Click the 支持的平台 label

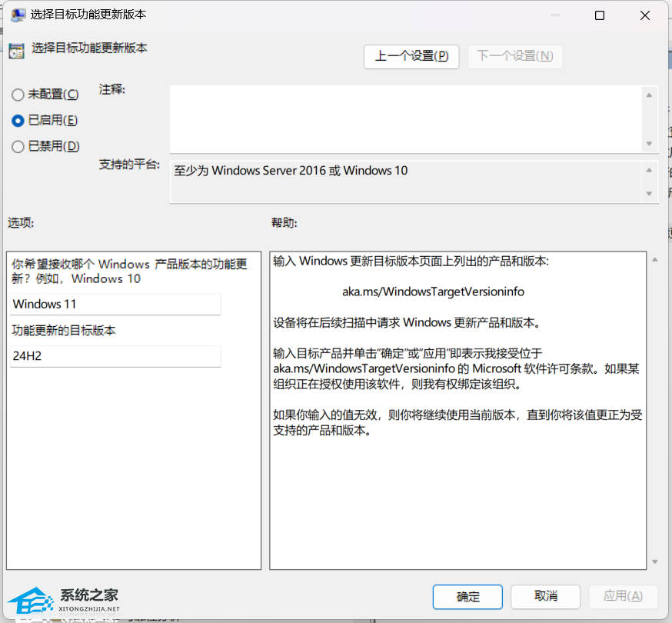pos(129,165)
